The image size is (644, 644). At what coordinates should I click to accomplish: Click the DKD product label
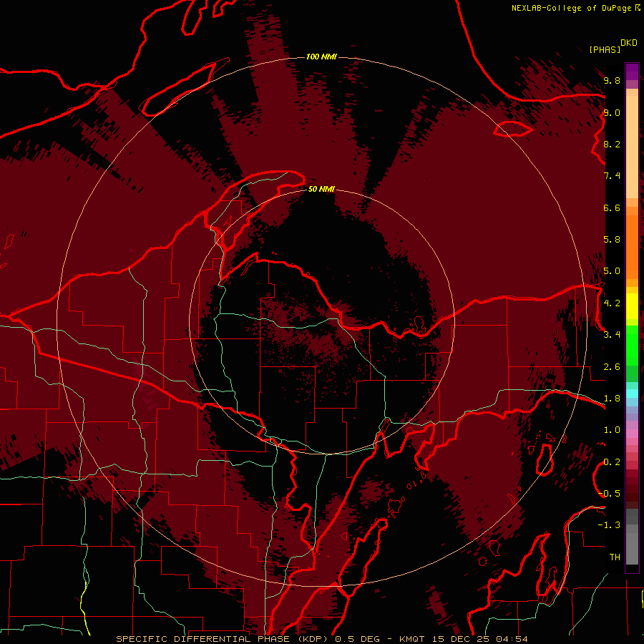point(629,43)
